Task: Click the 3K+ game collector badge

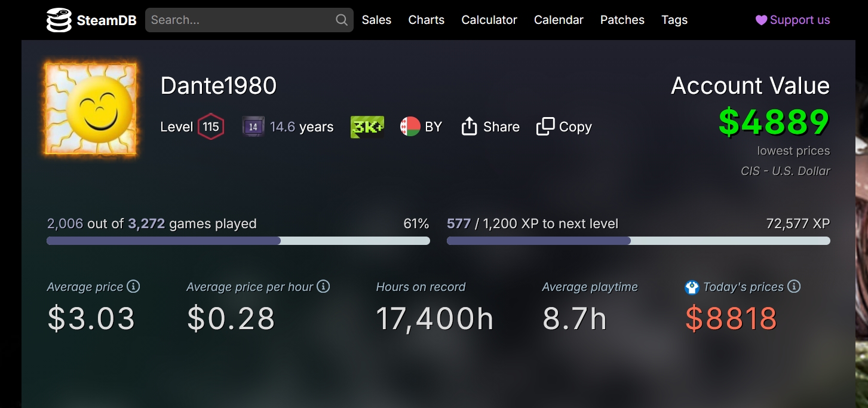Action: [x=367, y=127]
